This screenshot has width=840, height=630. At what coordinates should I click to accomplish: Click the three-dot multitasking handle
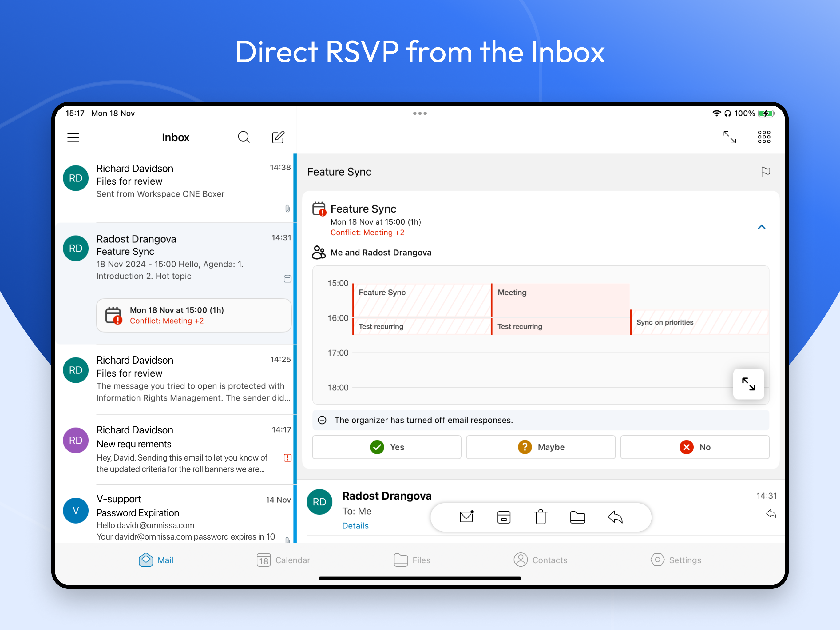pos(420,113)
